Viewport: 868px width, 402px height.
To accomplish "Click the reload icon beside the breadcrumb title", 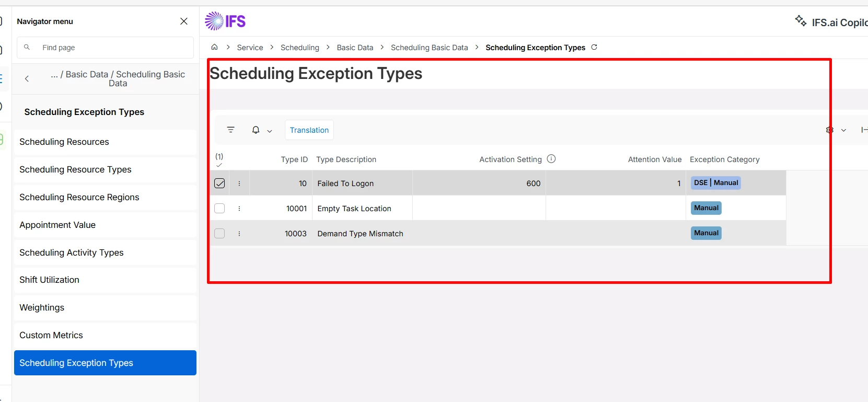I will click(x=594, y=47).
